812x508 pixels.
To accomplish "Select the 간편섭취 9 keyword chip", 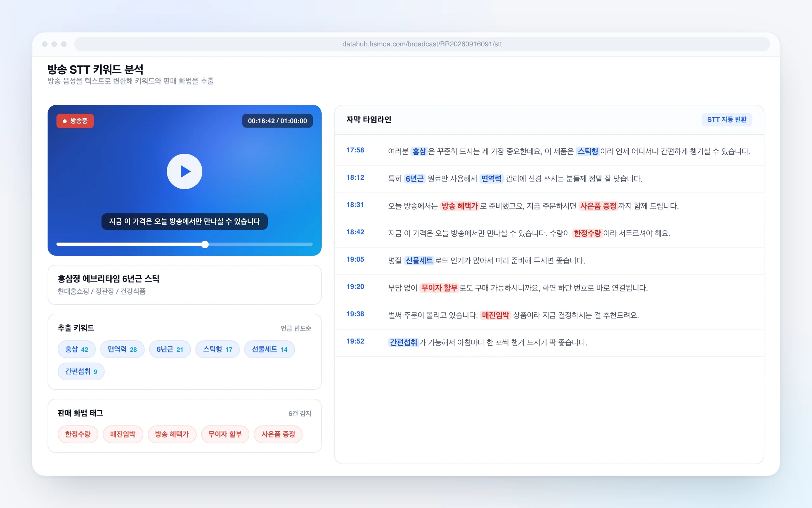I will click(81, 371).
